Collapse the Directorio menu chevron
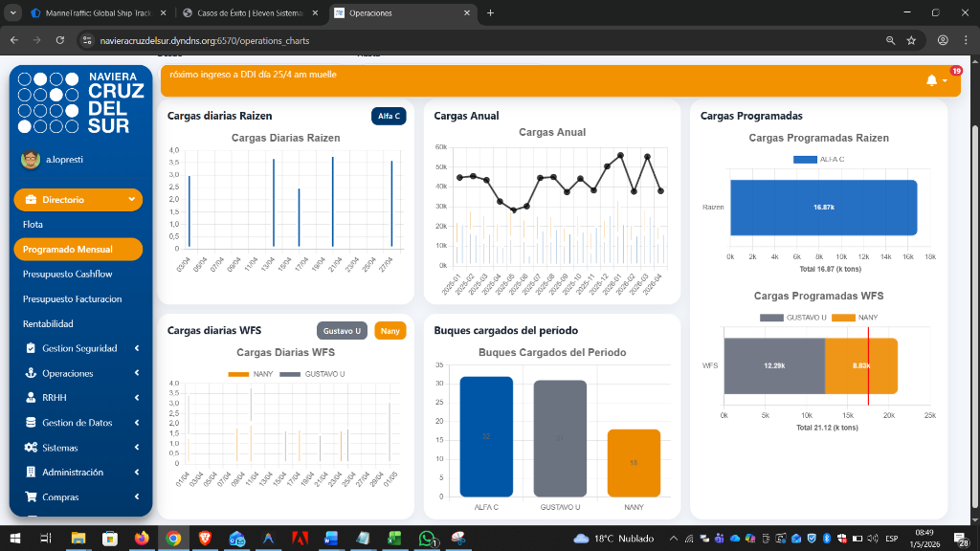 coord(132,199)
